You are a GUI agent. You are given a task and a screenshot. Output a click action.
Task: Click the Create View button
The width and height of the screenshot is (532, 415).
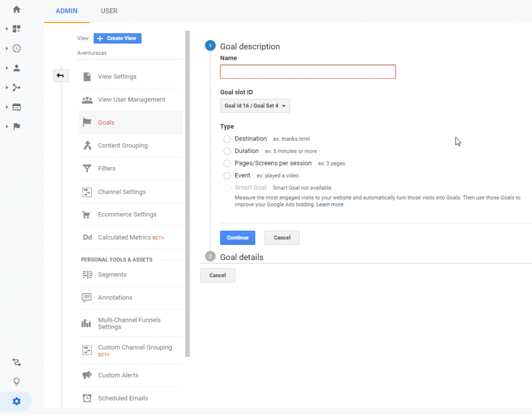coord(117,38)
